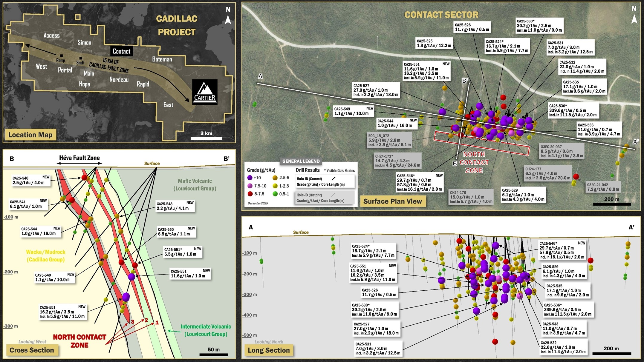Screen dimensions: 644x362
Task: Click the Location Map title label
Action: coord(31,135)
